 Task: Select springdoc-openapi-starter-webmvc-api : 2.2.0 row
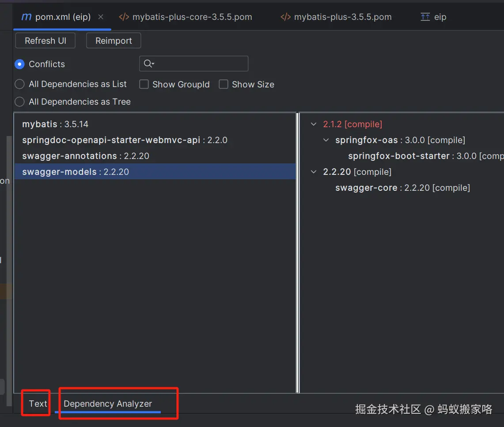click(155, 140)
